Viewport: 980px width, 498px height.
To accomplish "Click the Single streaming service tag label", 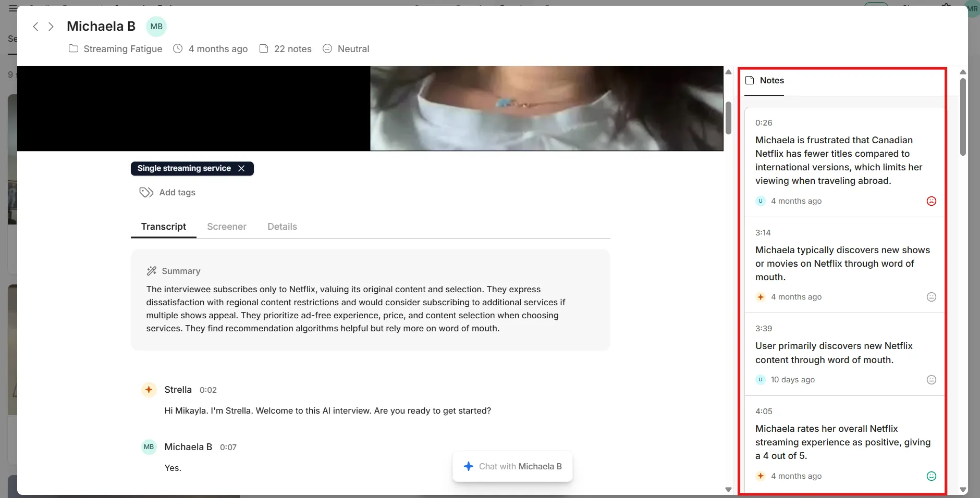I will [x=184, y=168].
